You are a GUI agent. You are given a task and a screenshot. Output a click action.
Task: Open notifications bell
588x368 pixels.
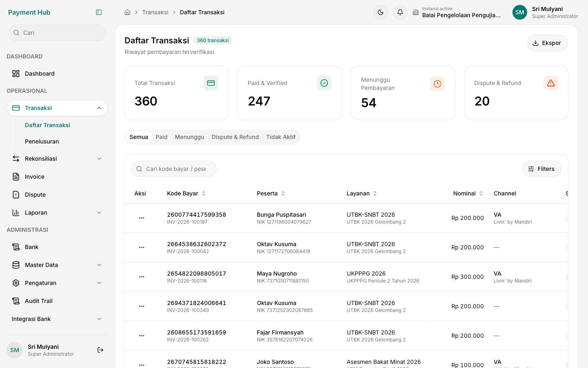400,12
